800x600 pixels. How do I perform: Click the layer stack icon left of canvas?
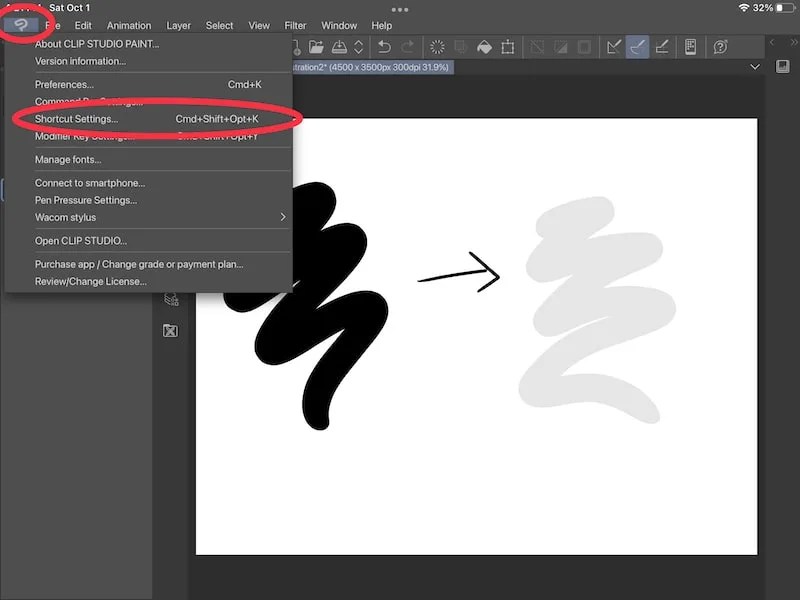[171, 299]
